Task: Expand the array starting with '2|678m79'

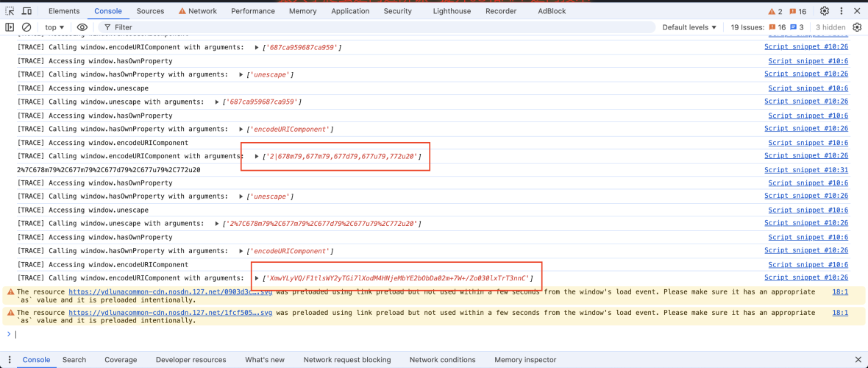Action: [x=257, y=156]
